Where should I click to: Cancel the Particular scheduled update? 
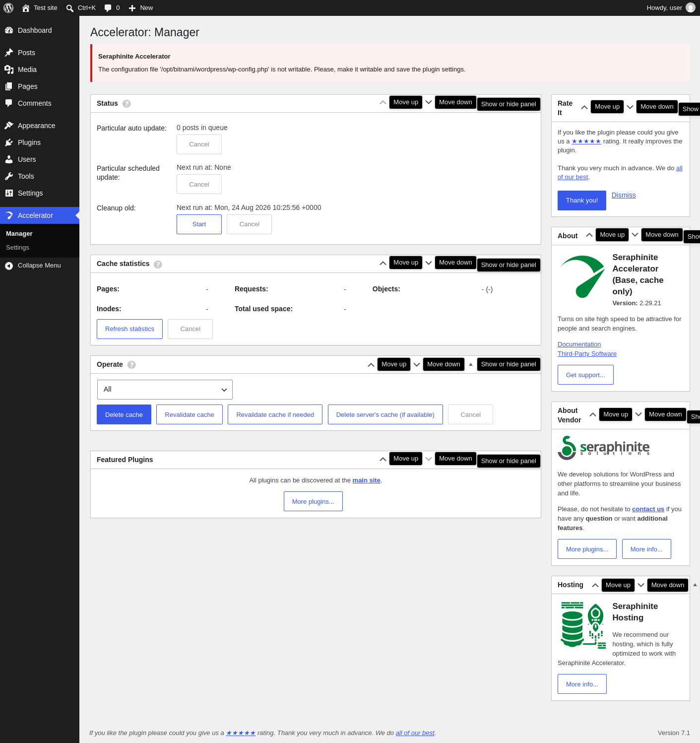(199, 185)
